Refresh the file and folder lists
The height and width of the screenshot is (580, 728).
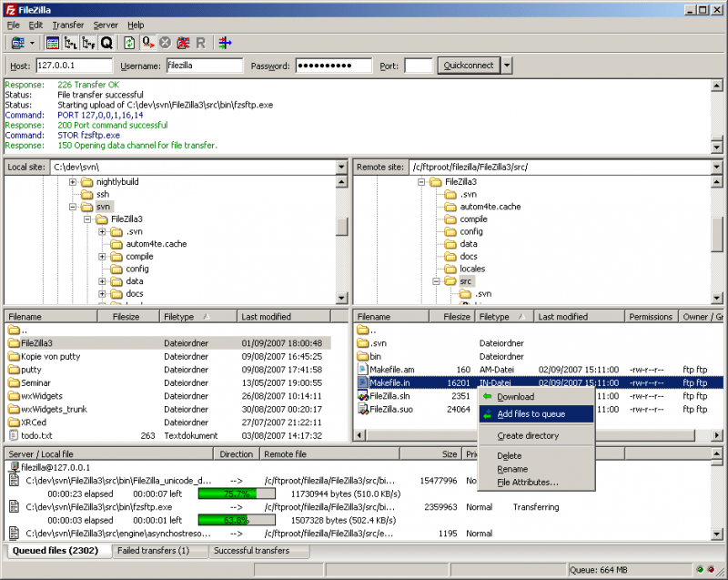tap(127, 42)
